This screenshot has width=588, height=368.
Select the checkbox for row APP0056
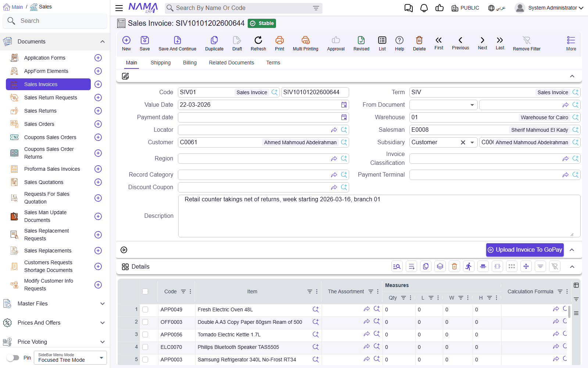145,335
